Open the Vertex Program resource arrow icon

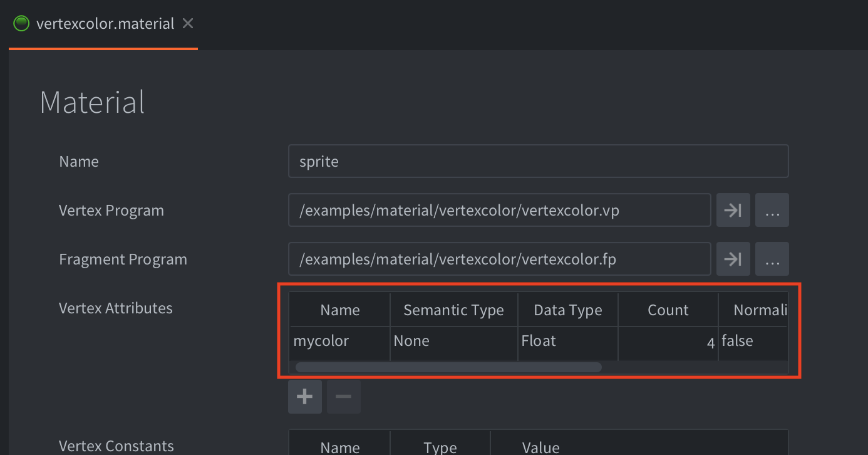(x=733, y=210)
